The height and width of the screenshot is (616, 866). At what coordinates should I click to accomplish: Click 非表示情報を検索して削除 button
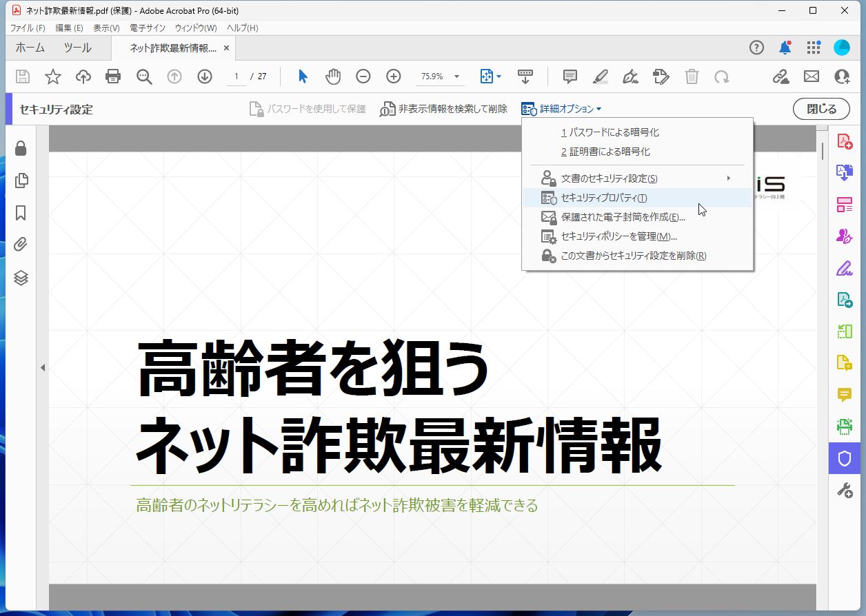(x=443, y=109)
